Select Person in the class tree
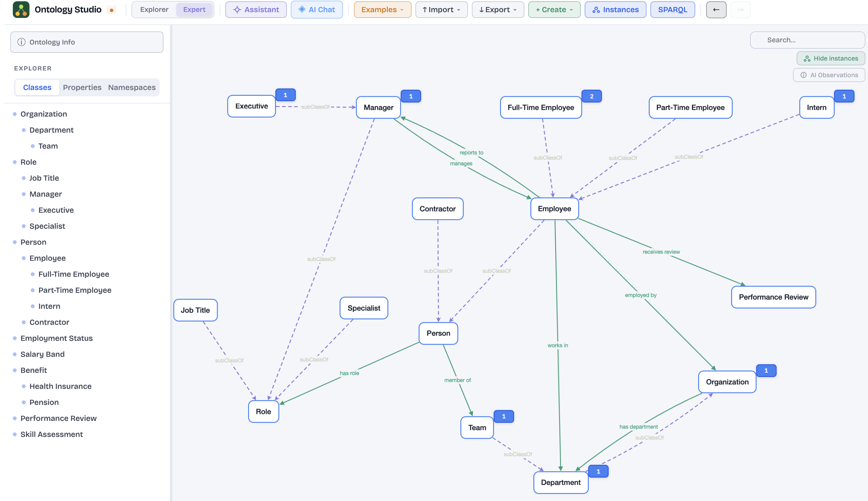 (x=33, y=242)
